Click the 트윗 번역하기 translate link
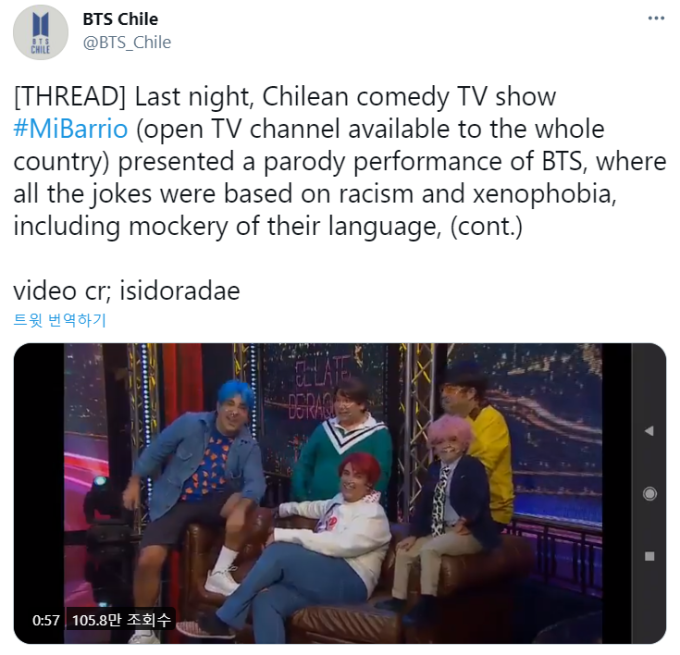This screenshot has width=680, height=655. click(60, 320)
